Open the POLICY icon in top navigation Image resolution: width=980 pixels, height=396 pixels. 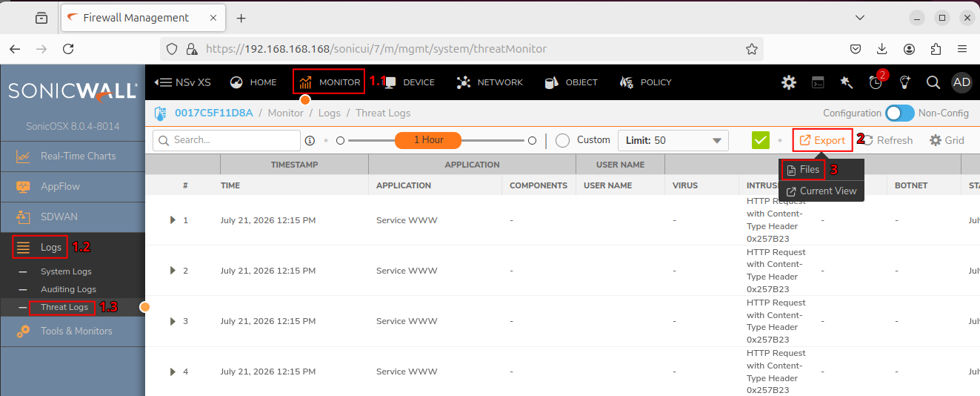627,82
